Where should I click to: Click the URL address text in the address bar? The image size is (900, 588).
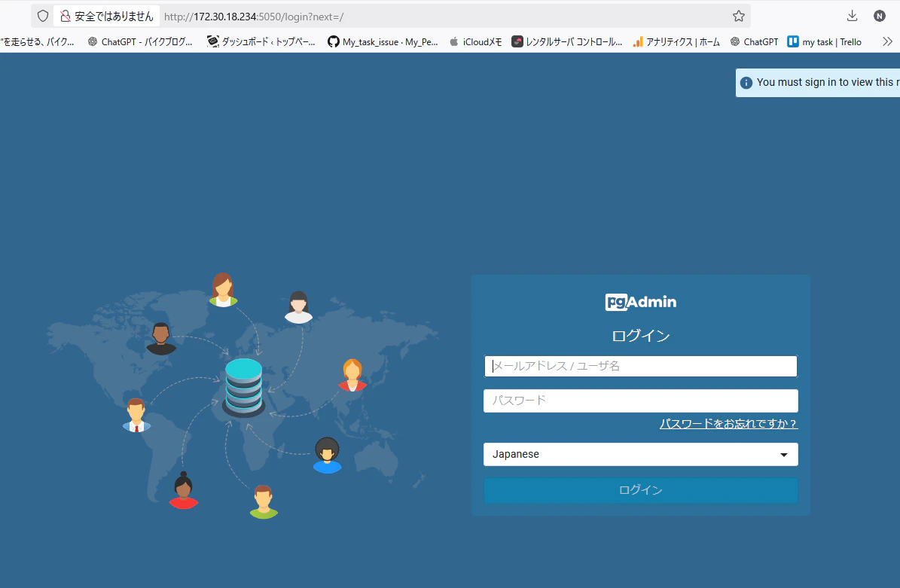(254, 17)
